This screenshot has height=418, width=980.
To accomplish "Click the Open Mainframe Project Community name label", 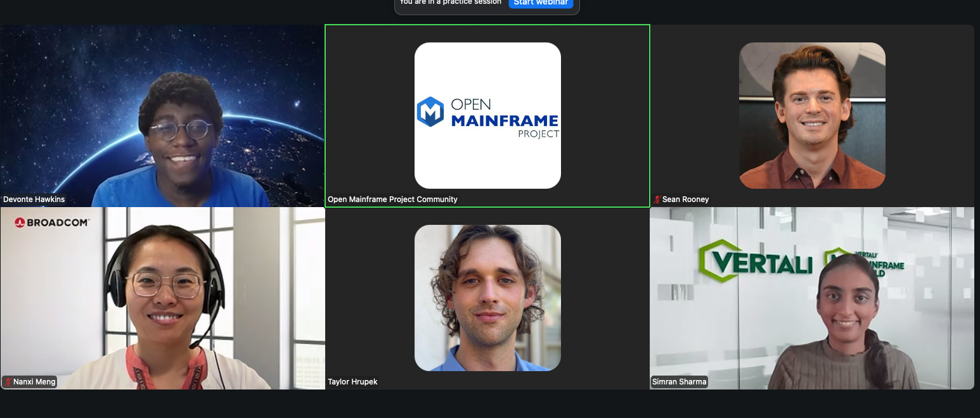I will [x=392, y=199].
